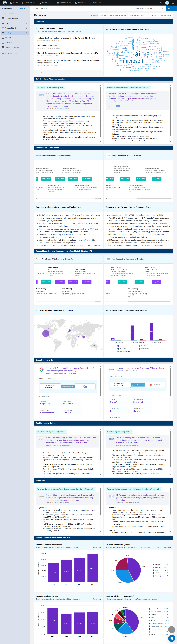177x644 pixels.
Task: Jump to Partnerships and Alliances shortcut
Action: point(117,15)
